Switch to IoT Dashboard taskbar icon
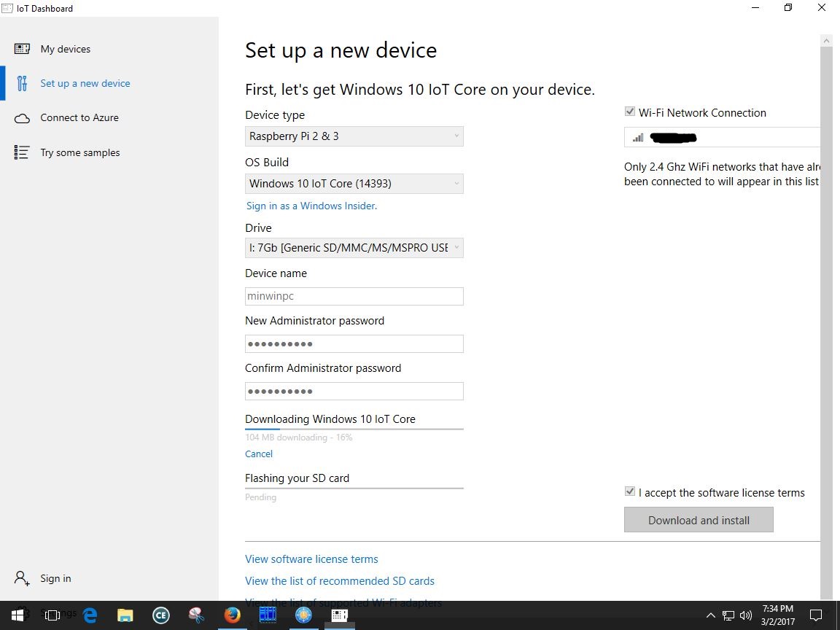The height and width of the screenshot is (630, 840). (339, 615)
